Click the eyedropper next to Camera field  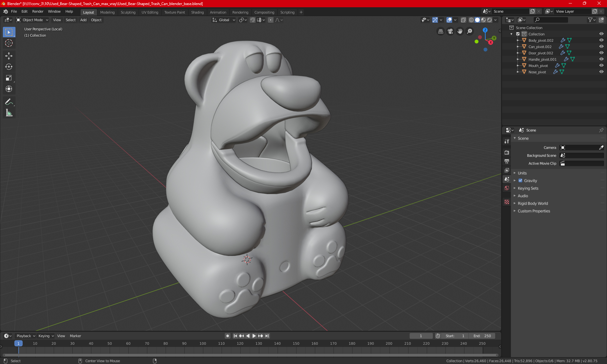pos(601,148)
